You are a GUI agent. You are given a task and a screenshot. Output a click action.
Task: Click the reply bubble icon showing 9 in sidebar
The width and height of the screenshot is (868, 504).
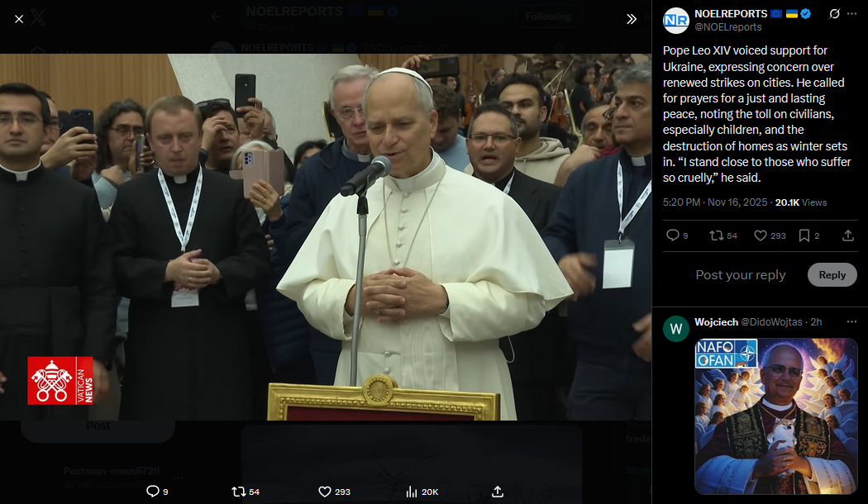[x=673, y=235]
